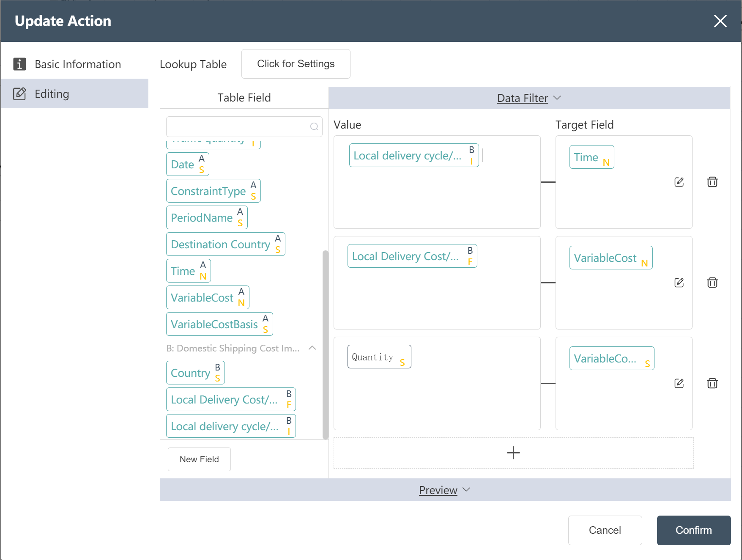The image size is (742, 560).
Task: Click the Basic Information info icon
Action: tap(19, 64)
